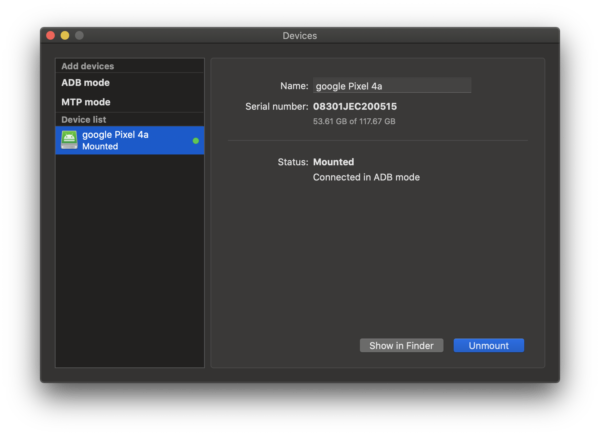Click the Unmount button
This screenshot has height=436, width=600.
coord(489,346)
